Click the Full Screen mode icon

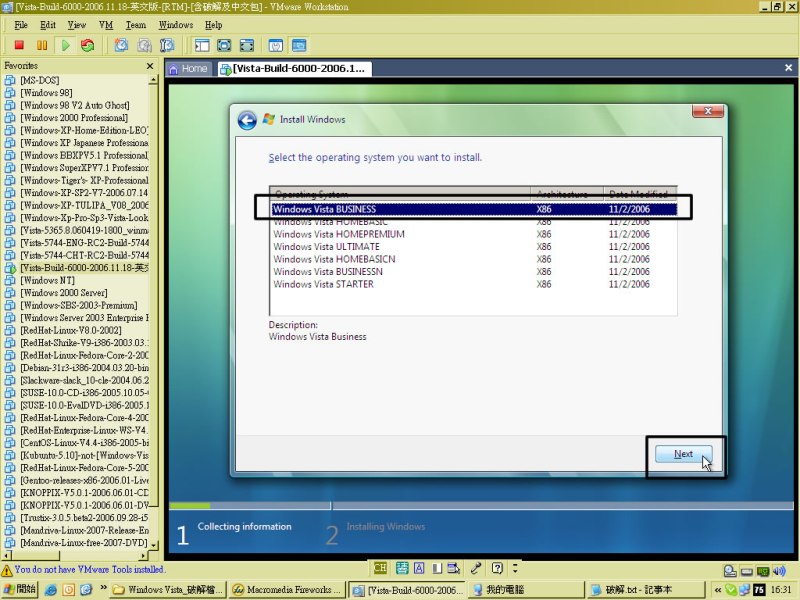point(224,45)
